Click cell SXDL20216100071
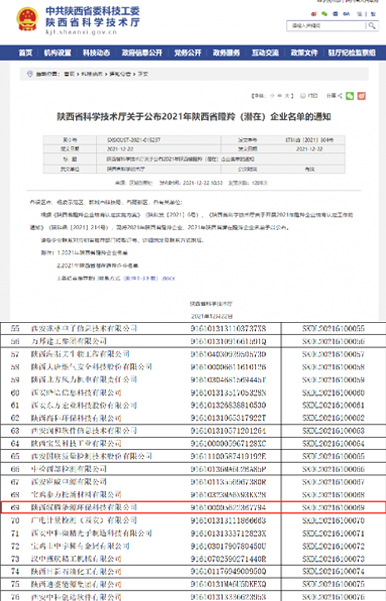 coord(333,533)
